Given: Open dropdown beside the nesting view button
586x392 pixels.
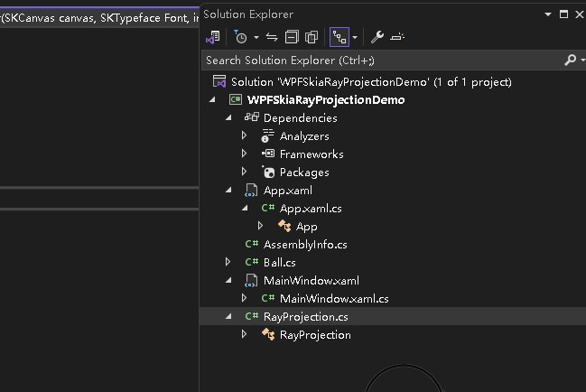Looking at the screenshot, I should coord(355,37).
